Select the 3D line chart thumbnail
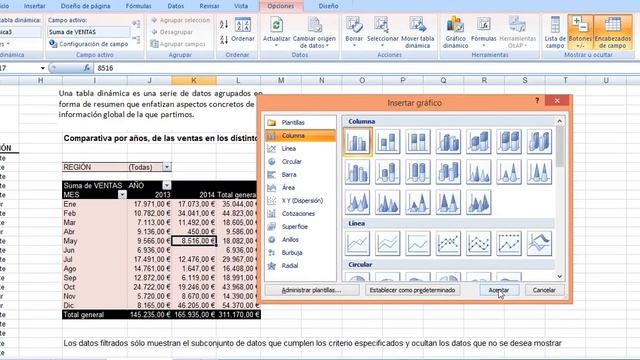This screenshot has height=360, width=640. [x=539, y=243]
